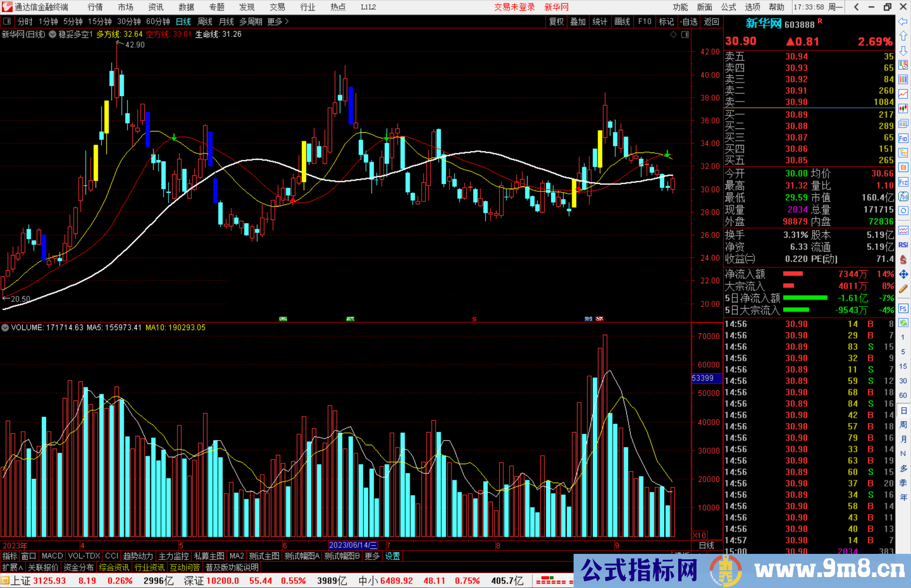Viewport: 911px width, 588px height.
Task: Open the 标记 marking options
Action: (x=666, y=21)
